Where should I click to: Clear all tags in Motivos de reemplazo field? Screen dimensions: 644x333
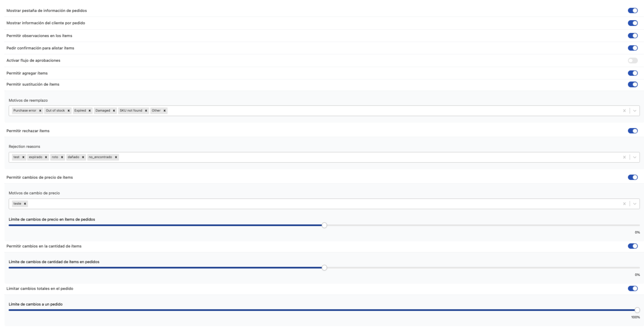(x=625, y=111)
